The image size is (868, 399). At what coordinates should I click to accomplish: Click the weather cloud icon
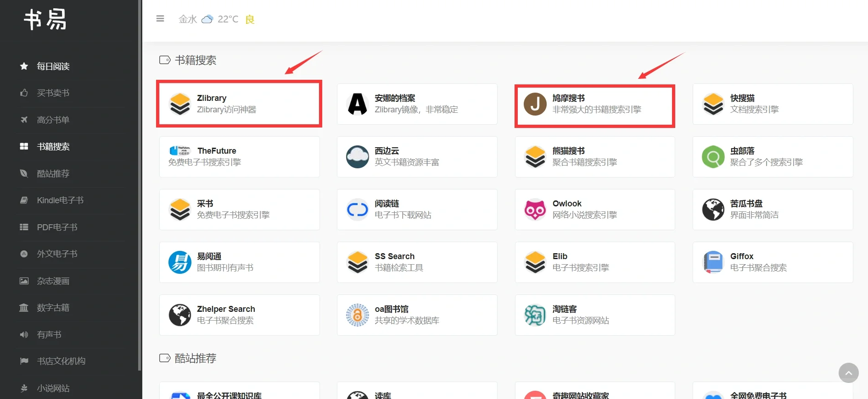207,19
